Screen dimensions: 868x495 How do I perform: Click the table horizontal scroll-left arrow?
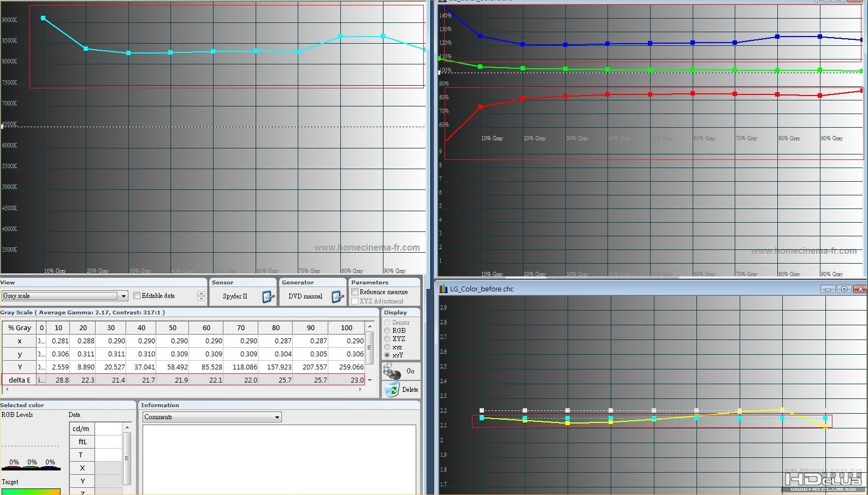(6, 390)
